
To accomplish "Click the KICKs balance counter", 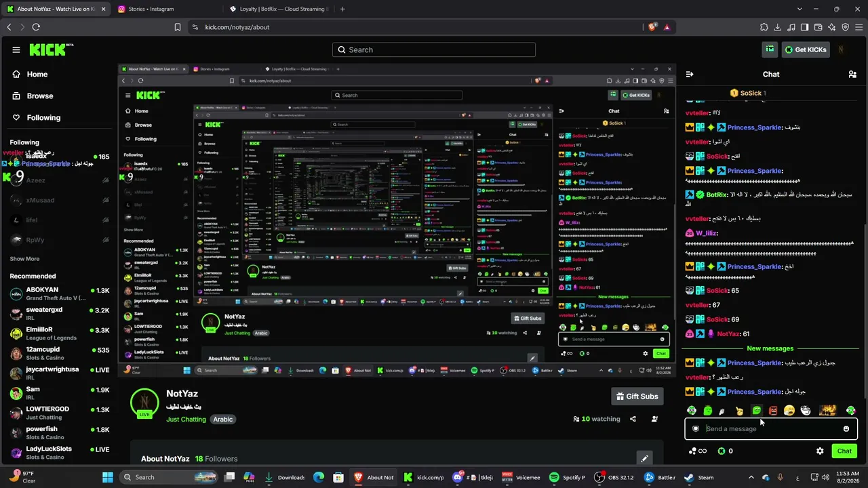I will point(726,451).
